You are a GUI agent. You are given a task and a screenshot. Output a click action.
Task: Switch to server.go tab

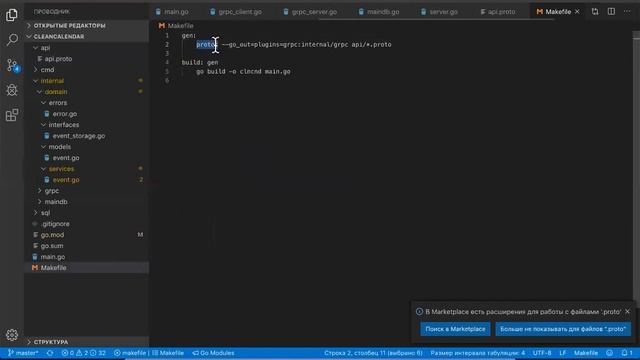(439, 12)
